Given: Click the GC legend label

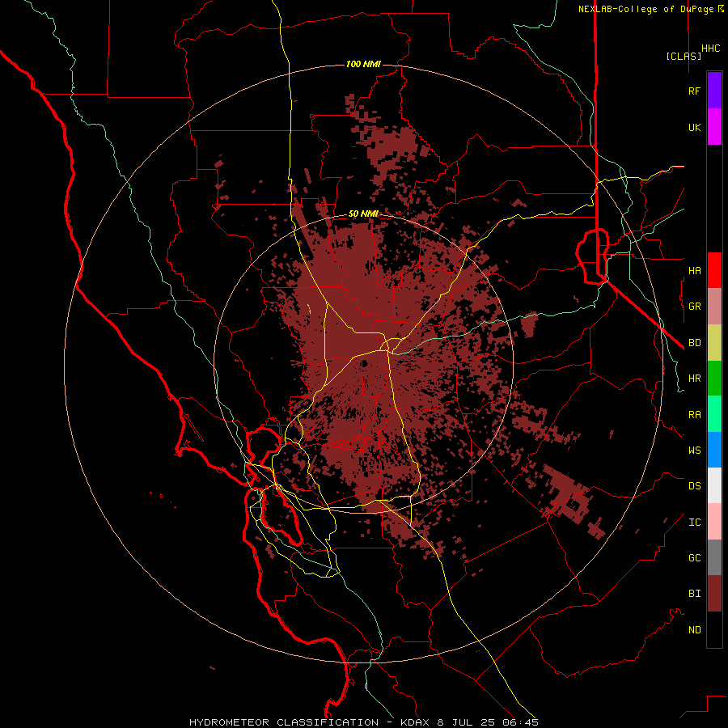Looking at the screenshot, I should 694,558.
